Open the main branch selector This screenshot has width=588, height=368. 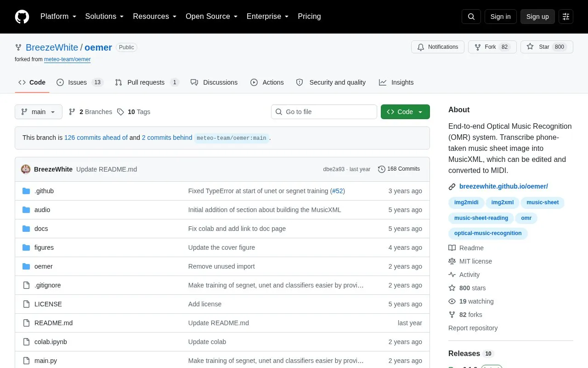pyautogui.click(x=39, y=112)
